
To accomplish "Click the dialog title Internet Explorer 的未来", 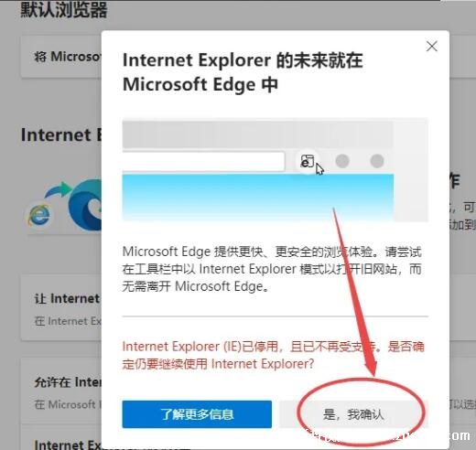I will (x=243, y=72).
